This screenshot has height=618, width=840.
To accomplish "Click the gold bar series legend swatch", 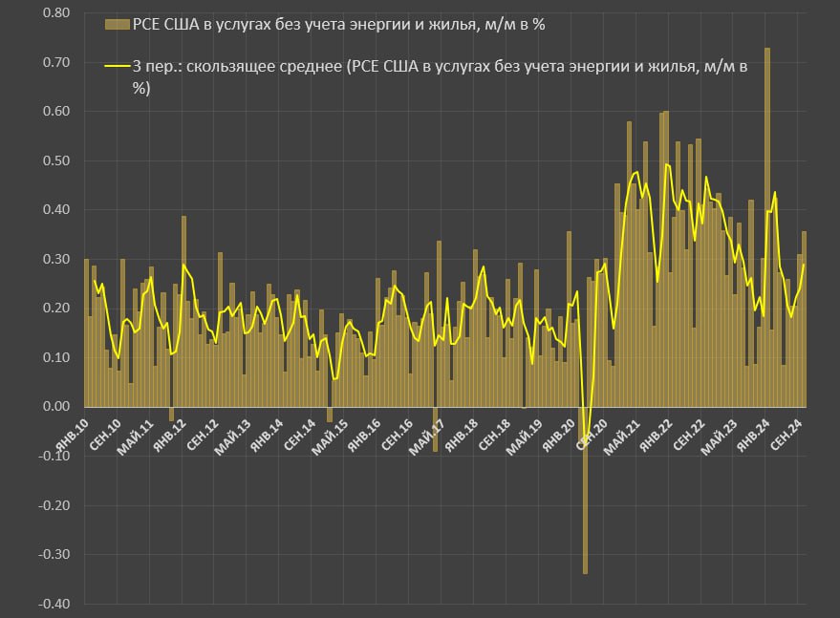I will (x=116, y=24).
